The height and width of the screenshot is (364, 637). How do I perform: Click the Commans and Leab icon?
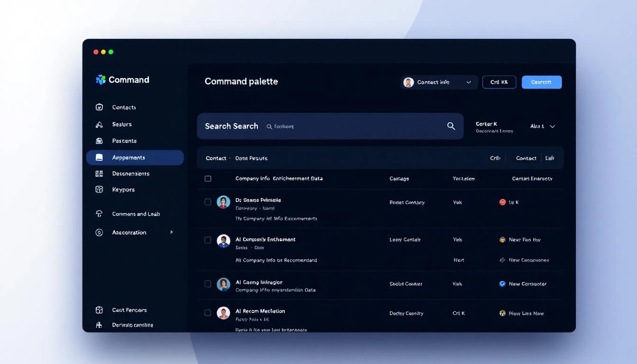[99, 214]
